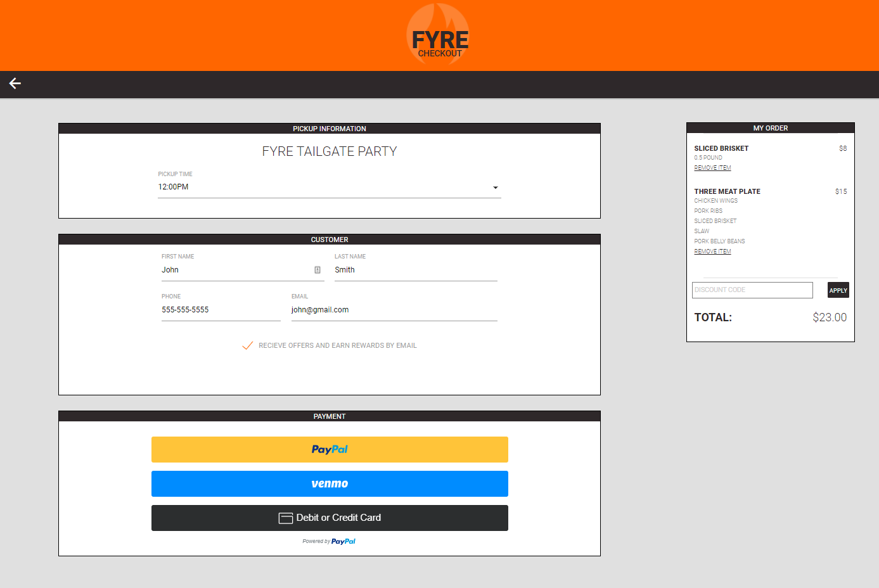Click the autofill icon in First Name field

coord(318,270)
